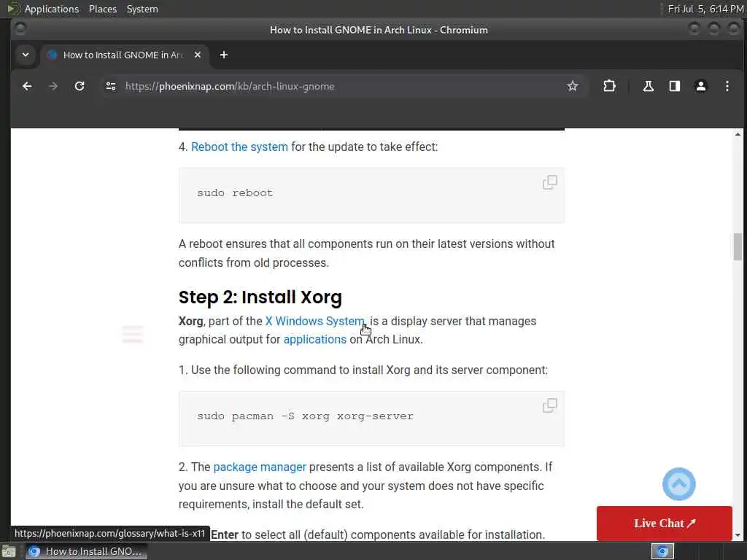Open the Chromium three-dot menu

tap(727, 86)
